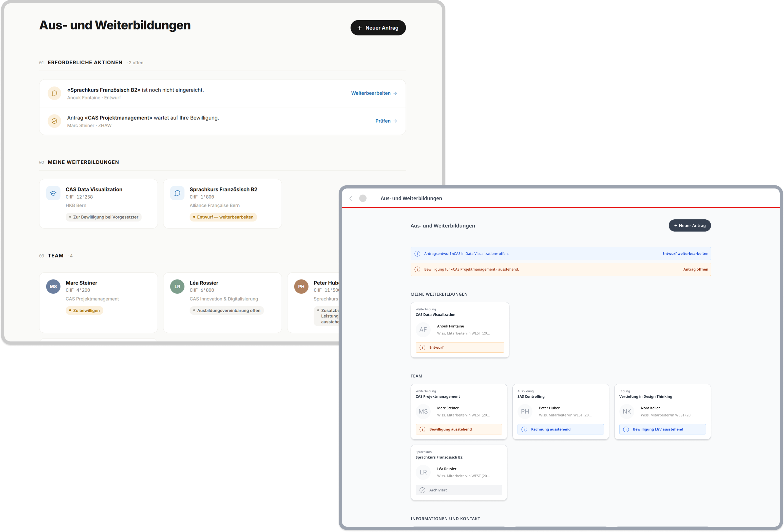This screenshot has height=532, width=784.
Task: Click the Neuer Antrag button in front window
Action: point(690,226)
